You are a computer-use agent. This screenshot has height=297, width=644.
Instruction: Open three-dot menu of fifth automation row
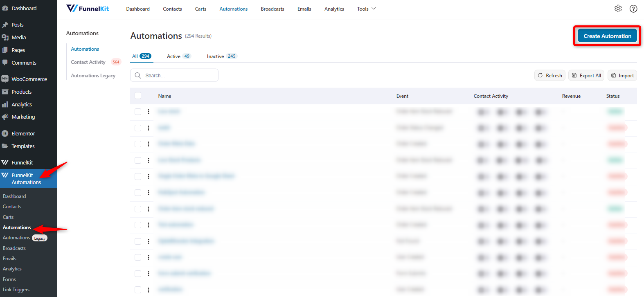149,176
